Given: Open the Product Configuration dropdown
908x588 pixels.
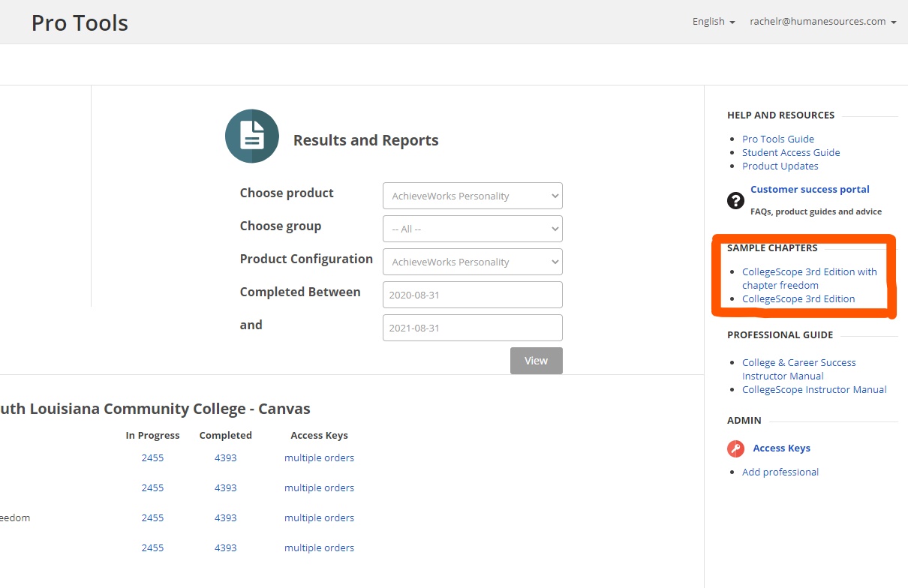Looking at the screenshot, I should (472, 262).
